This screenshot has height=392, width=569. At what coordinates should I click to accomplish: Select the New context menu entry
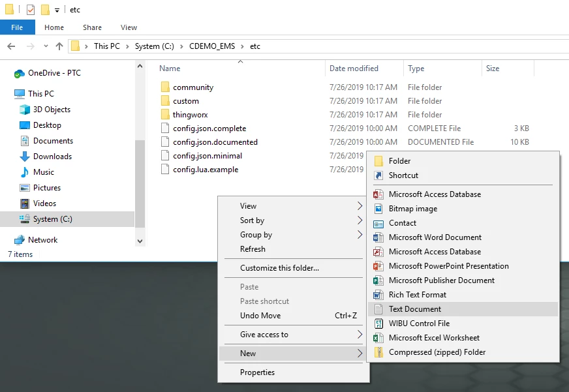[294, 354]
